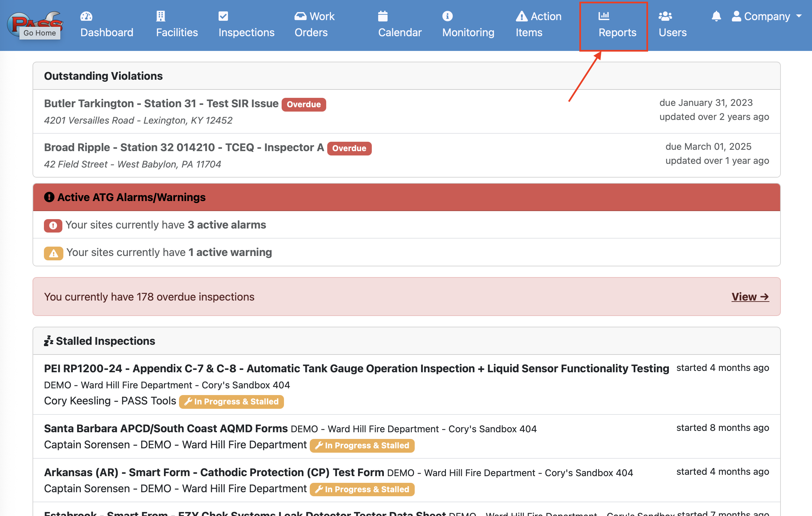Open the notifications bell

click(x=716, y=16)
